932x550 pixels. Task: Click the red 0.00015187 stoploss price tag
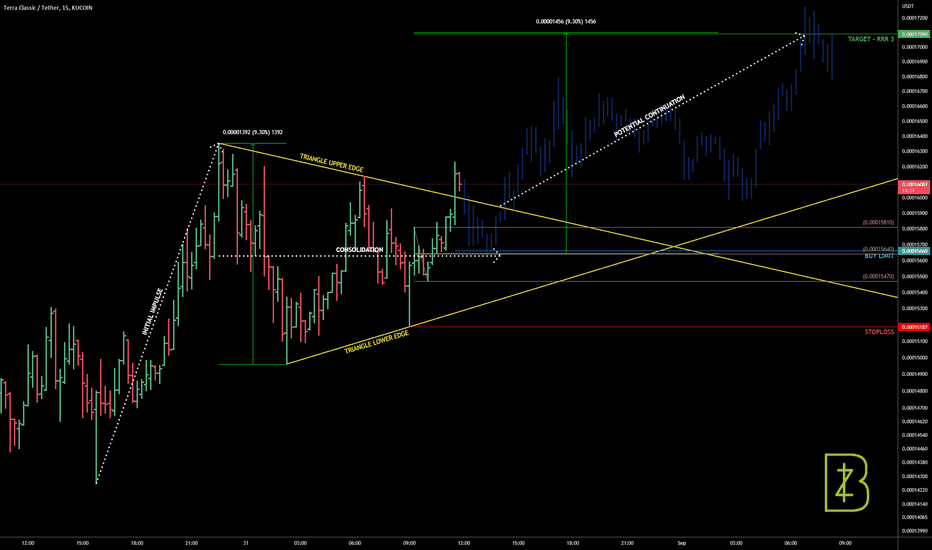pyautogui.click(x=915, y=327)
